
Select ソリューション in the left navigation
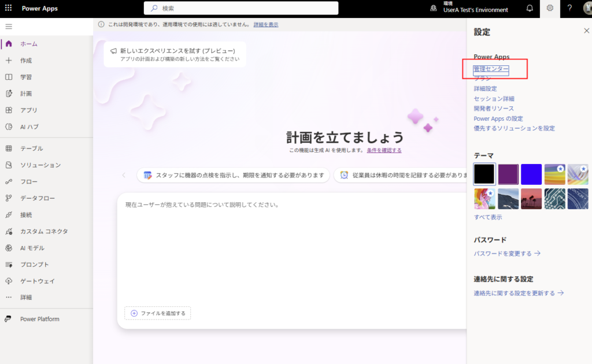point(40,165)
